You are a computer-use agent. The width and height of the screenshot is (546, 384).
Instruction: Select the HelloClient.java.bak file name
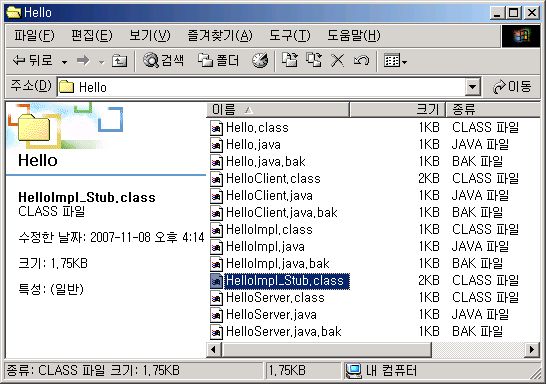coord(282,213)
